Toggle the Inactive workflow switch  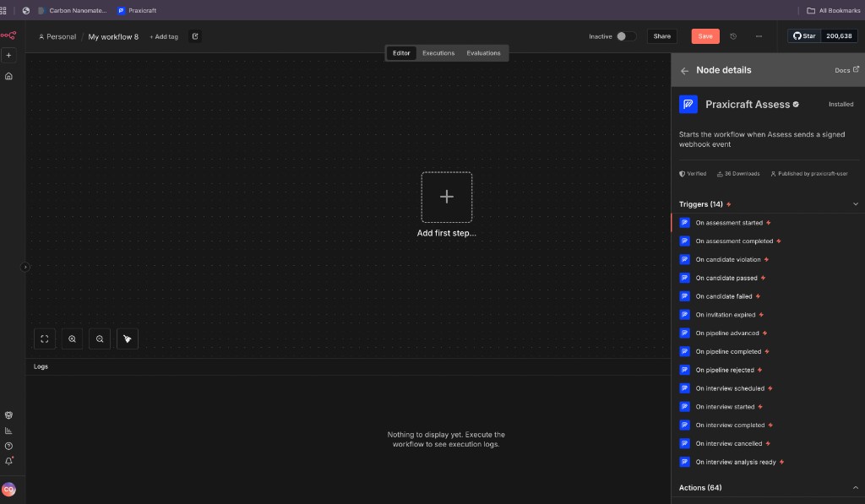point(626,35)
